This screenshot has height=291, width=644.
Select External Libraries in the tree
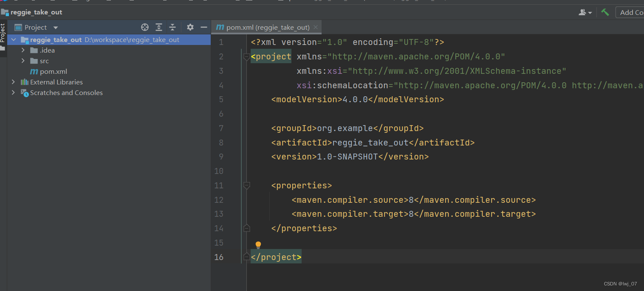pos(109,82)
